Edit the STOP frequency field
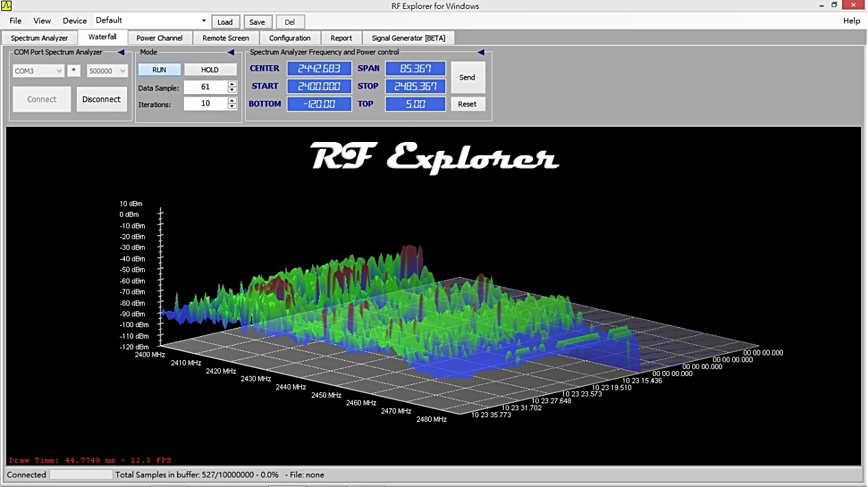 [416, 86]
